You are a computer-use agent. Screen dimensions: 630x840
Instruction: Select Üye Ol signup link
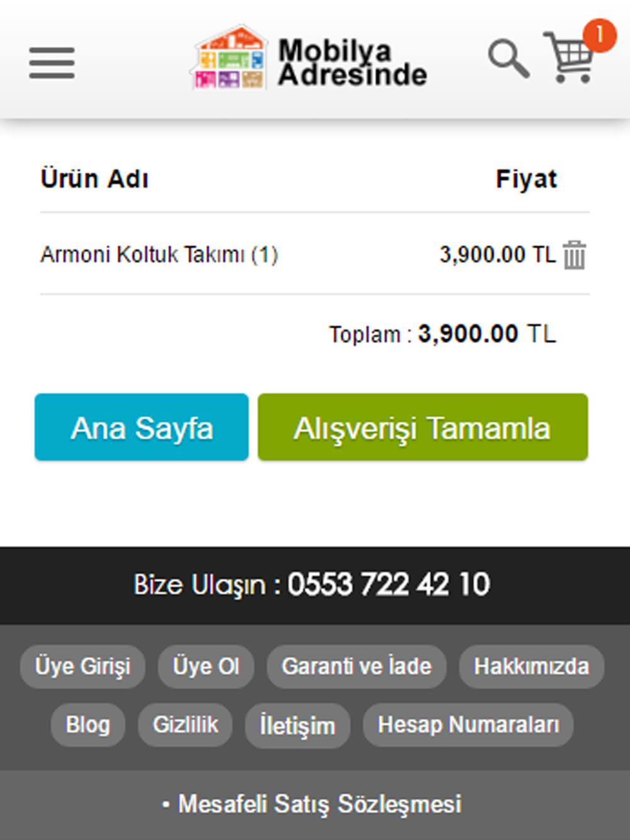[206, 666]
